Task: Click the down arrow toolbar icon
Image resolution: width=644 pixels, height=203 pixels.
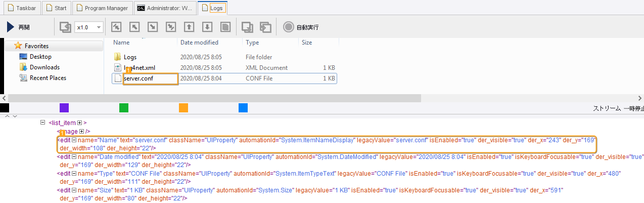Action: [x=207, y=27]
